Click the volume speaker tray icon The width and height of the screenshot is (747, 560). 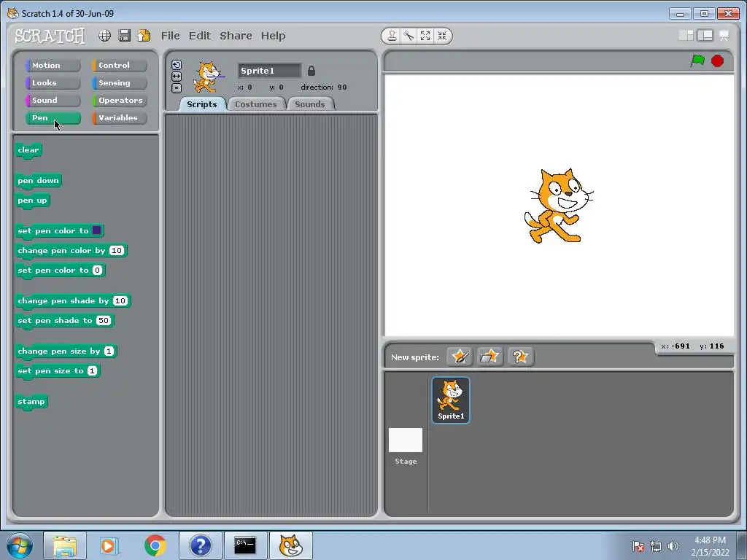[673, 546]
